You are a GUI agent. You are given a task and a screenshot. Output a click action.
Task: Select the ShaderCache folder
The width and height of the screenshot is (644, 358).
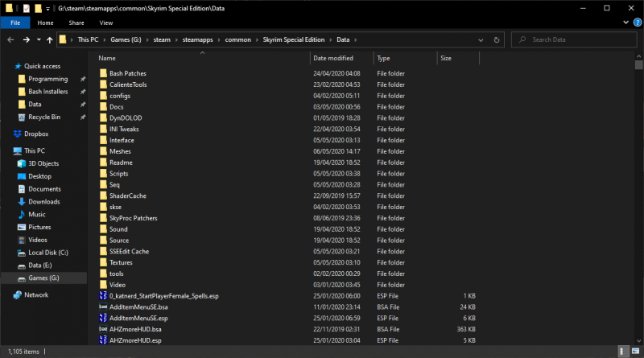(x=128, y=195)
